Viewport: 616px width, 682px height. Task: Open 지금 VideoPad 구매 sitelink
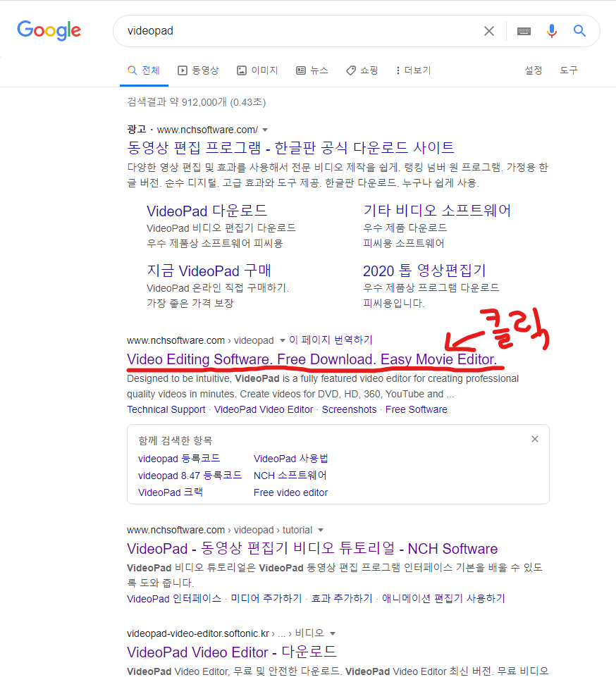point(209,271)
